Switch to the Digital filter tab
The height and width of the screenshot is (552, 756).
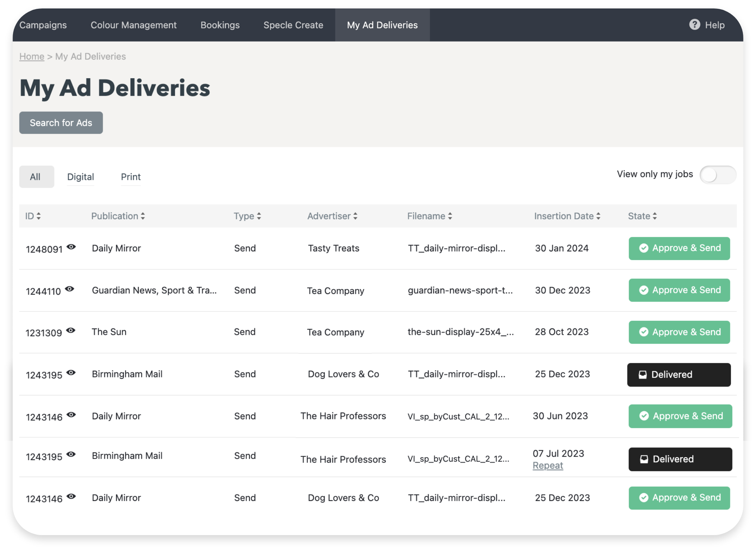[80, 177]
